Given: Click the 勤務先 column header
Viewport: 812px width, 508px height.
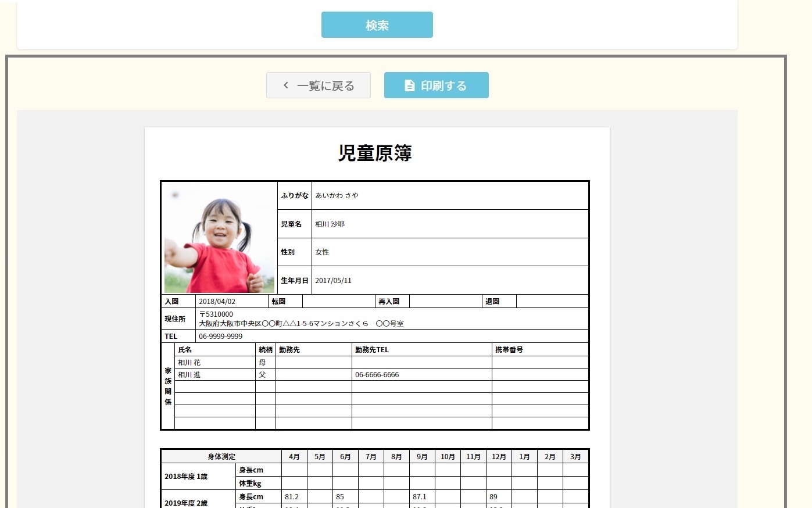Looking at the screenshot, I should coord(289,349).
